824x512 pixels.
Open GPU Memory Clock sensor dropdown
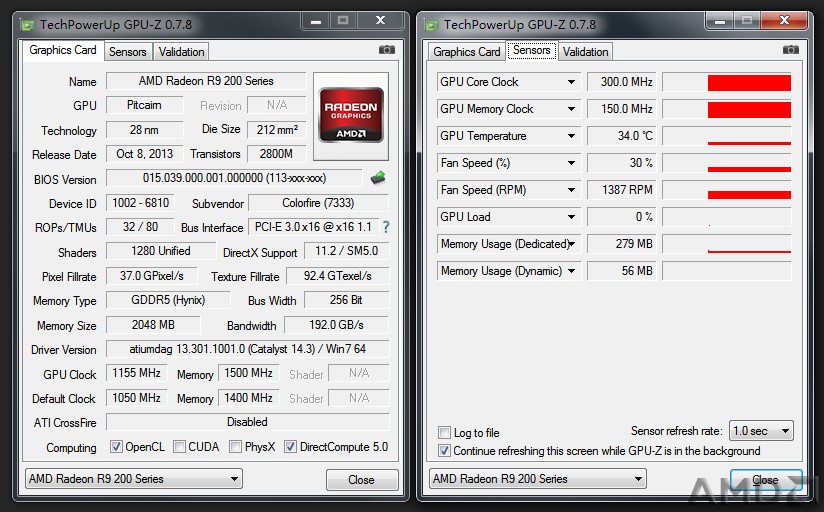point(571,109)
